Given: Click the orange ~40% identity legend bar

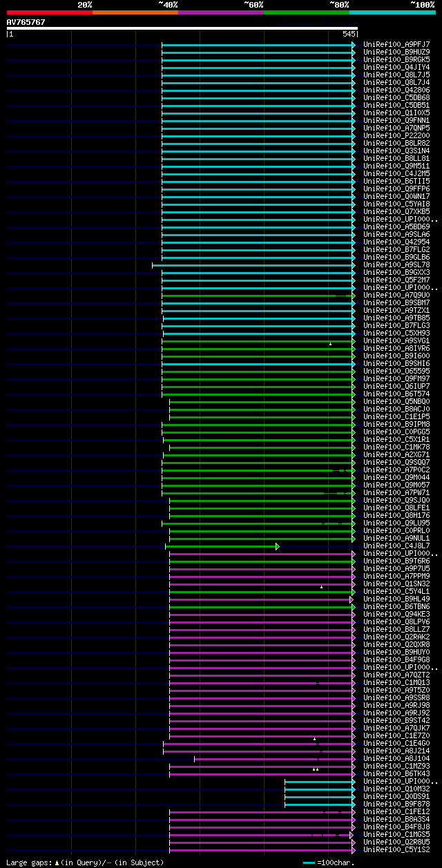Looking at the screenshot, I should pos(135,12).
